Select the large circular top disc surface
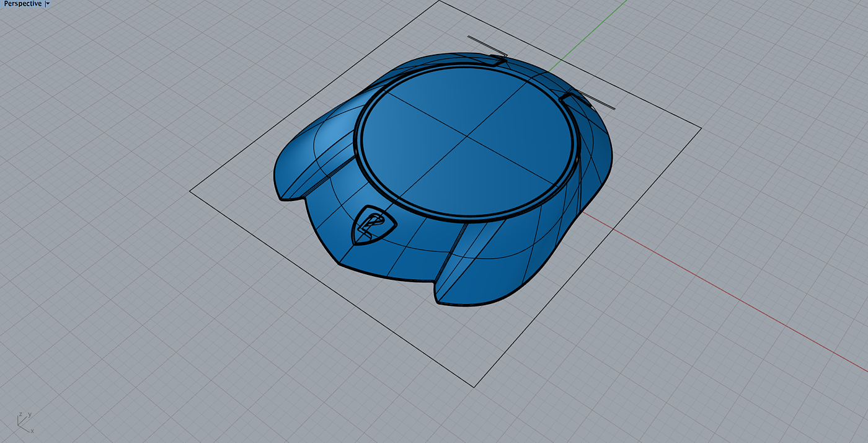 click(x=468, y=140)
